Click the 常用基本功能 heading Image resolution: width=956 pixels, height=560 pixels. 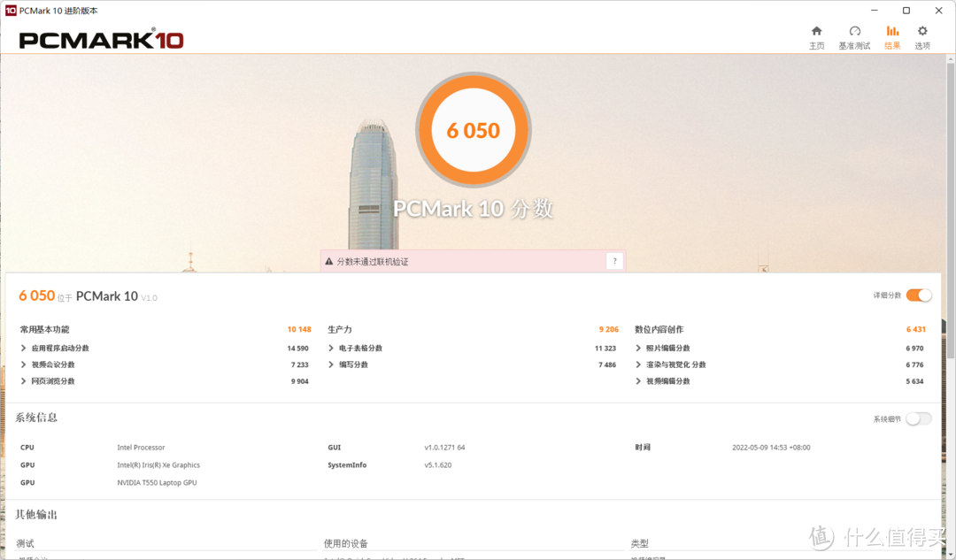click(44, 329)
